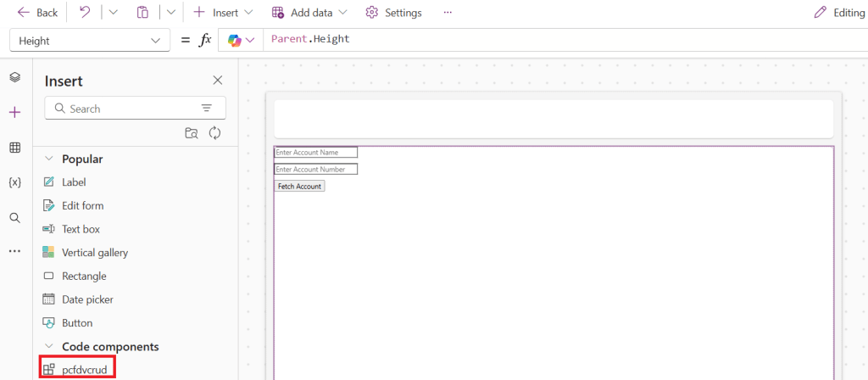Open the Variables {x} pane
Screen dimensions: 868x380
14,182
